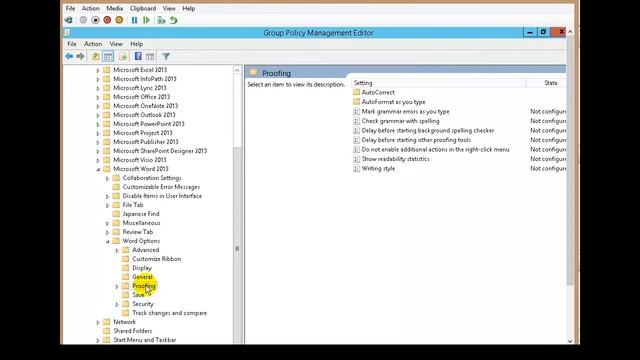Open the Editor's Help menu
This screenshot has width=640, height=360.
(136, 44)
